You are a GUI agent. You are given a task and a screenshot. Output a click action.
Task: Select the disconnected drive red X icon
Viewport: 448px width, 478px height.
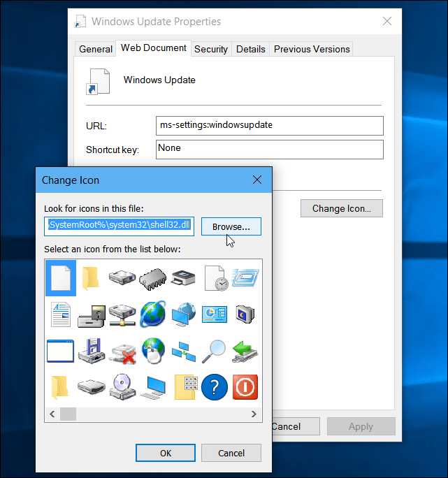tap(123, 354)
